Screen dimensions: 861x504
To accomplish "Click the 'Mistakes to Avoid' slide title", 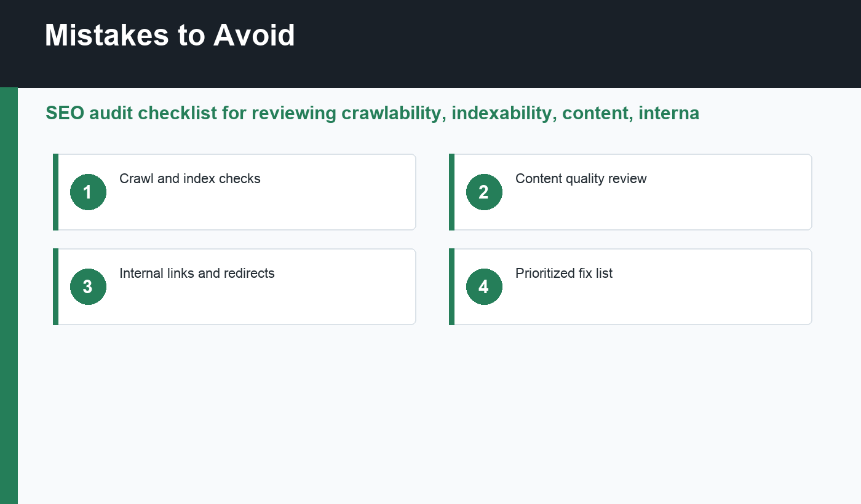I will click(x=170, y=36).
